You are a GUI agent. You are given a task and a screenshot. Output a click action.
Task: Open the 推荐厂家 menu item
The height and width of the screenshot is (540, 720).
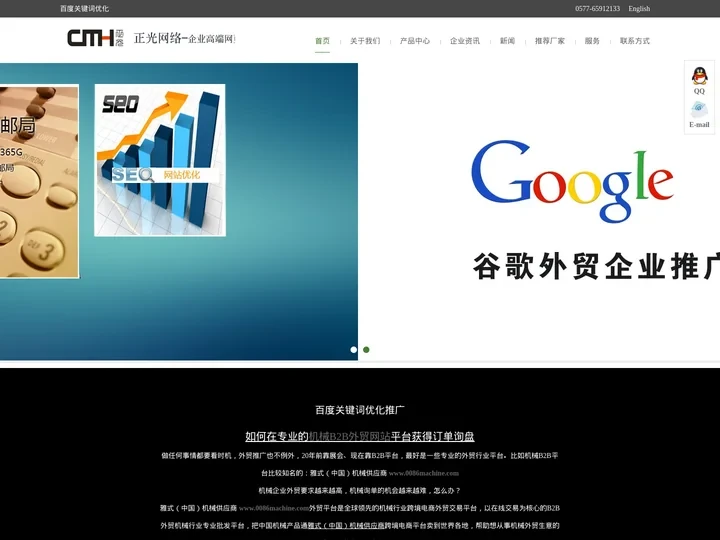tap(550, 41)
